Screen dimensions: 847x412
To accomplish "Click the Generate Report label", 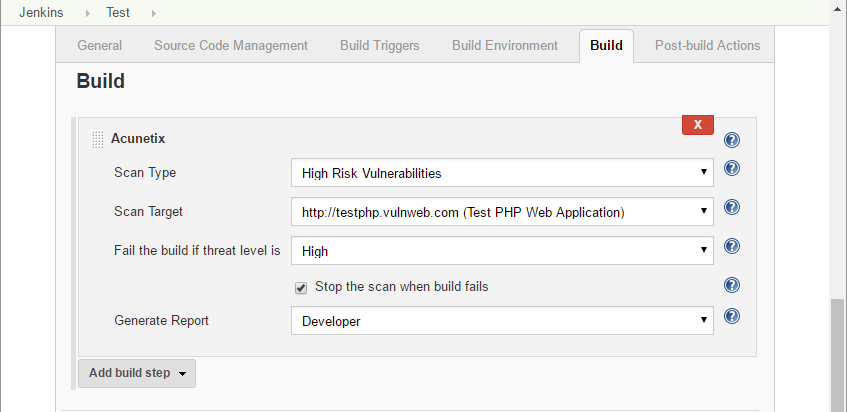I will (161, 321).
